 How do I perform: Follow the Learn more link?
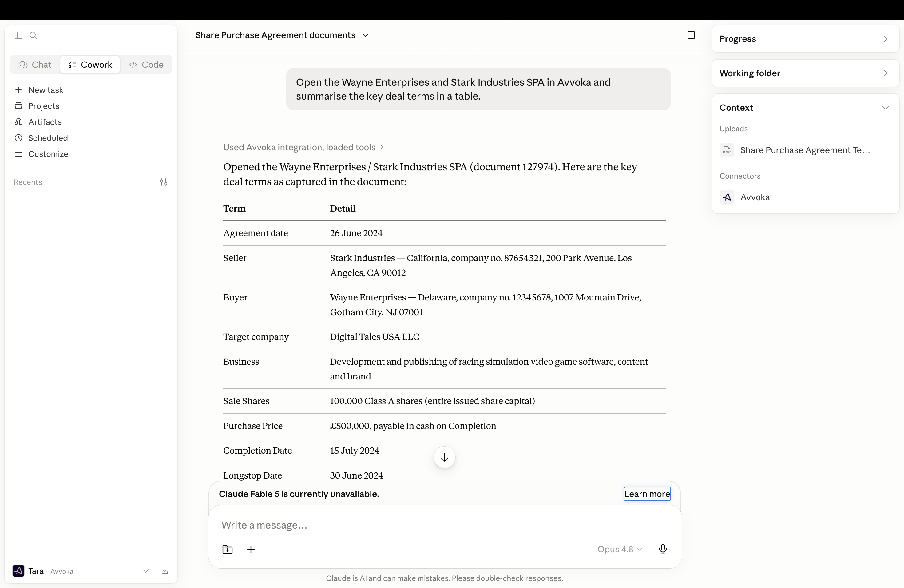(647, 494)
